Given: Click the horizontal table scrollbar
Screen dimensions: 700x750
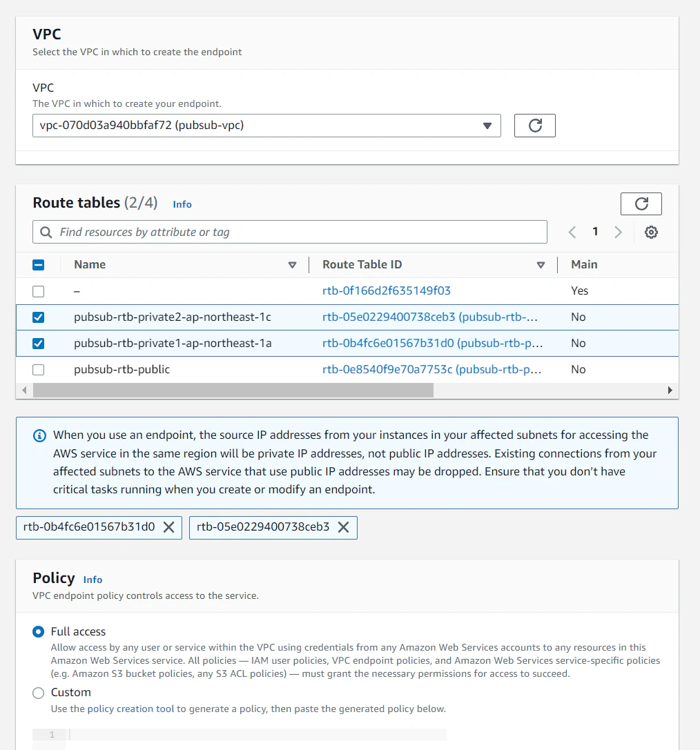Looking at the screenshot, I should [233, 391].
